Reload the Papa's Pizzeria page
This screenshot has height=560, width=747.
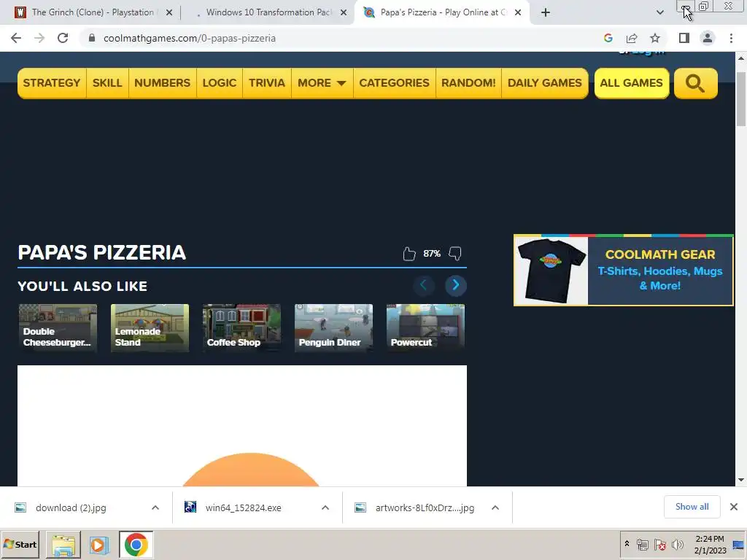point(63,38)
